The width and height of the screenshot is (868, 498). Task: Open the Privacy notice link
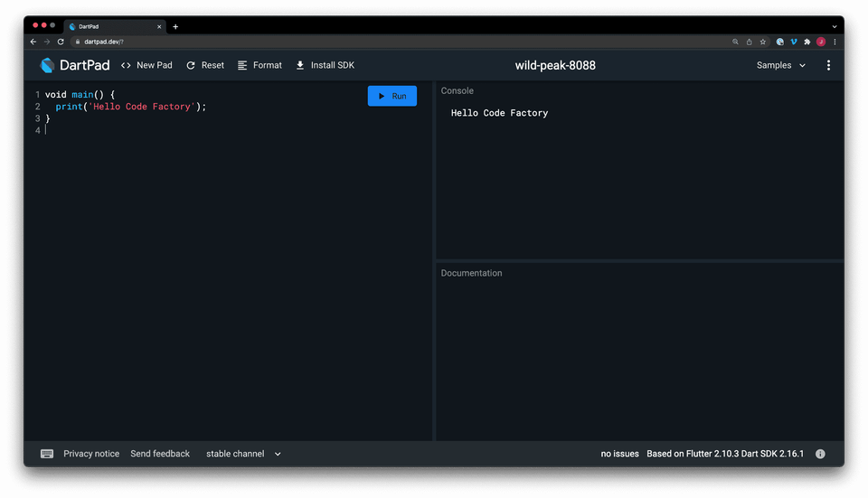(91, 454)
